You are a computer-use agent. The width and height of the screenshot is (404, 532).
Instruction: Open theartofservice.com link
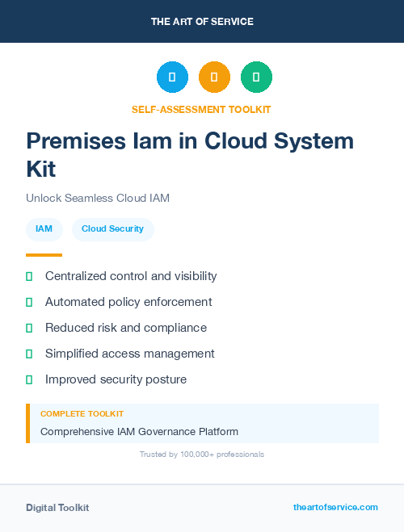pos(335,507)
